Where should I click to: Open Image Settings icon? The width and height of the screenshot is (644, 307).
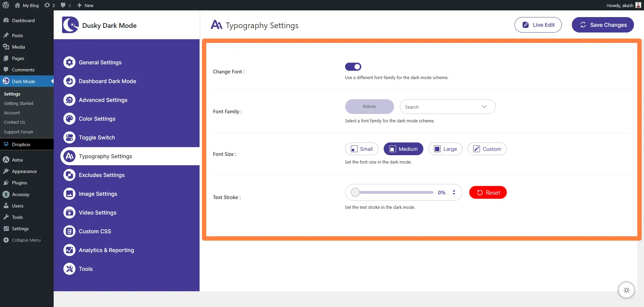(x=69, y=194)
